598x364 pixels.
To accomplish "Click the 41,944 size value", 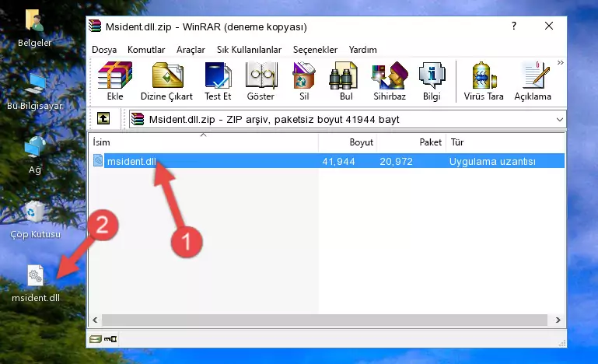I will click(x=338, y=162).
